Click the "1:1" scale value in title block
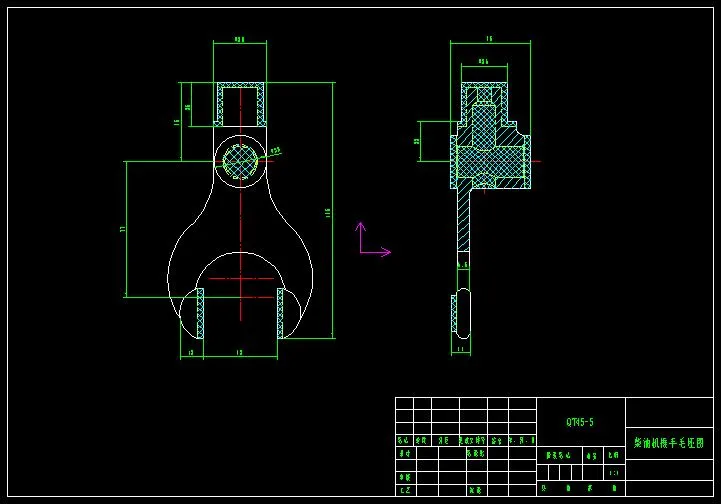 [614, 473]
